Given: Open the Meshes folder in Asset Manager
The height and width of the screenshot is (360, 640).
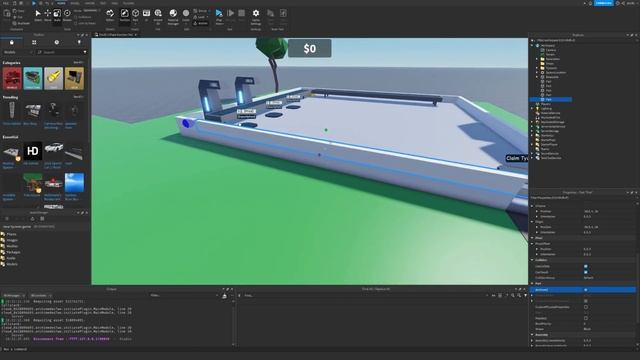Looking at the screenshot, I should click(x=12, y=246).
